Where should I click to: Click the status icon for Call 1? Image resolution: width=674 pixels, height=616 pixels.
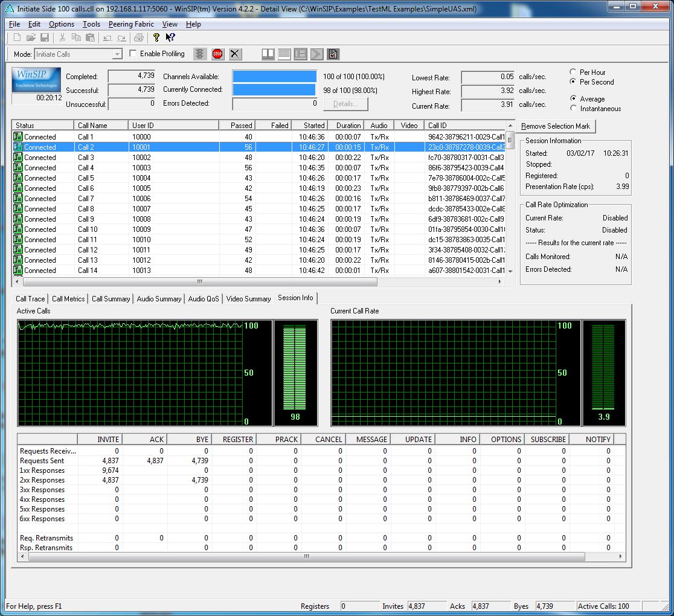(x=18, y=136)
